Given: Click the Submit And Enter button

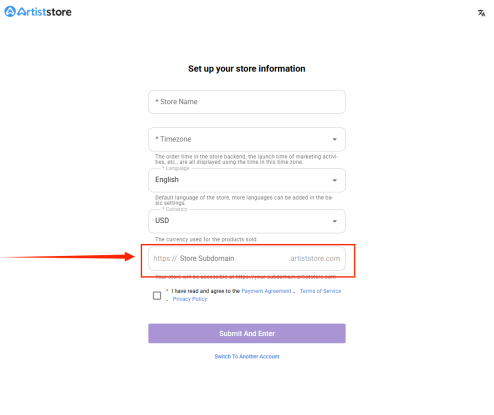Looking at the screenshot, I should point(247,333).
